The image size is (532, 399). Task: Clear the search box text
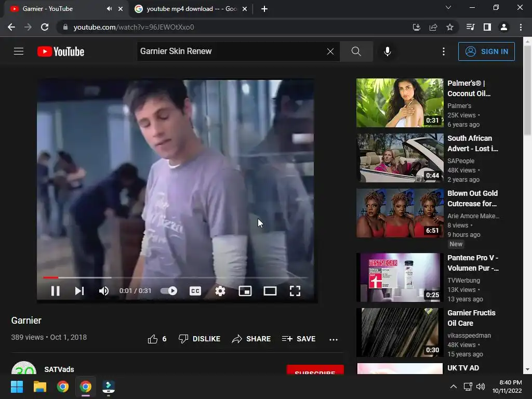tap(330, 51)
